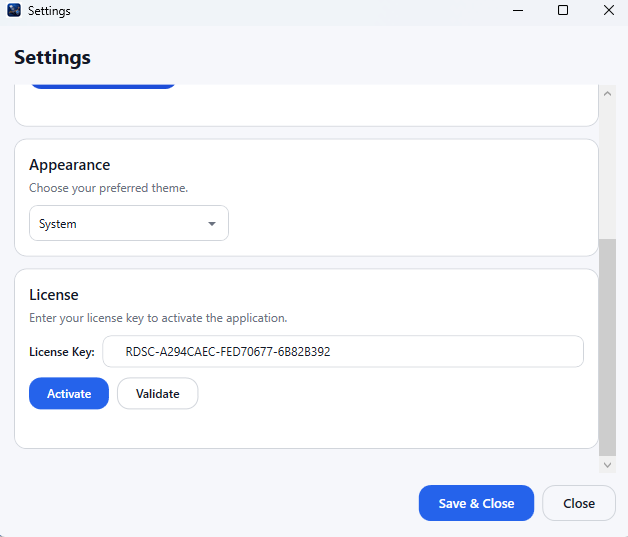Click scrollbar up arrow
The image size is (628, 537).
point(607,94)
